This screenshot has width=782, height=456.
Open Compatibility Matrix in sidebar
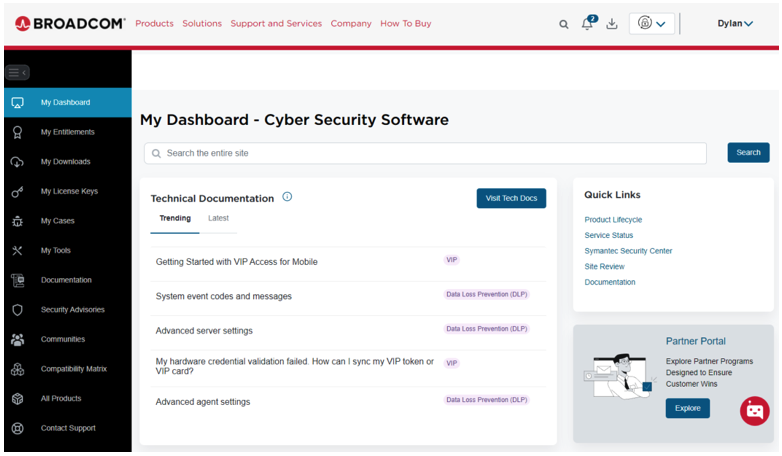click(73, 369)
